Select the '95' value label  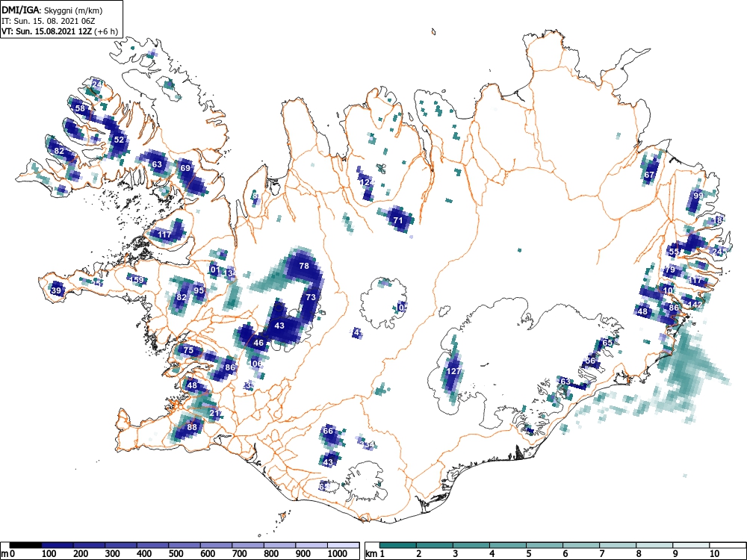pos(199,290)
